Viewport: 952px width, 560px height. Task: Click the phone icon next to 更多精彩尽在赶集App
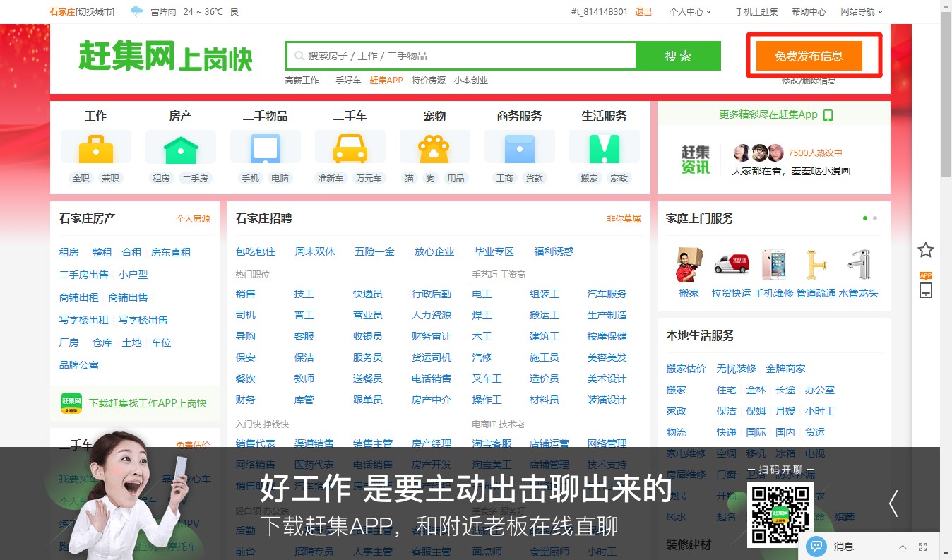click(828, 115)
